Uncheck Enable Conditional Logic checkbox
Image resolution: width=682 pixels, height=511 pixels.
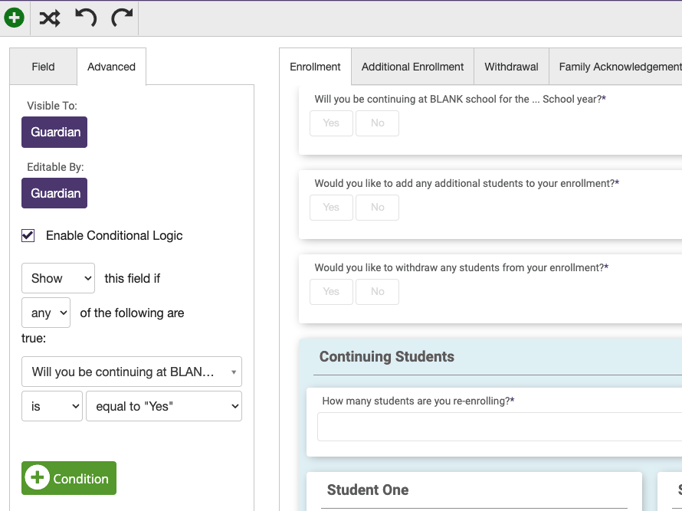28,235
